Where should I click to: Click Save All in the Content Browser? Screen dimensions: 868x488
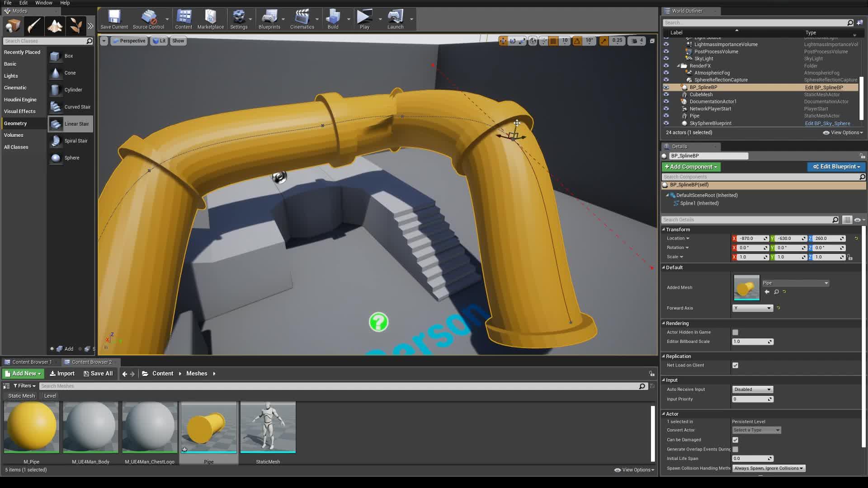(x=98, y=373)
